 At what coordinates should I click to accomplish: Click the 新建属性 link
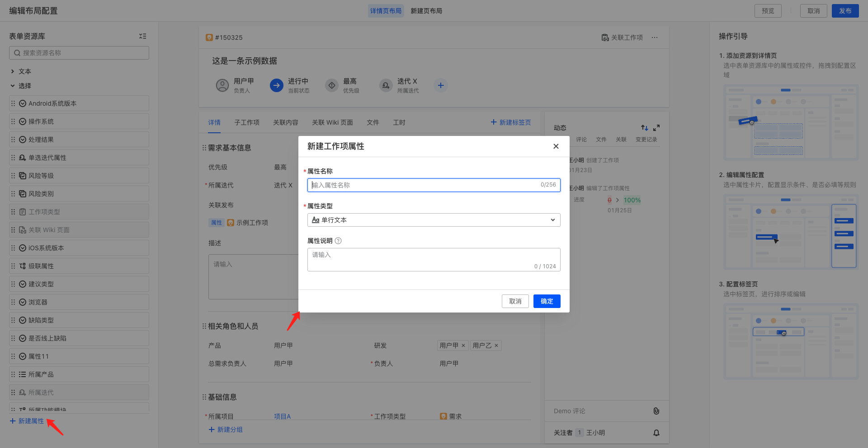(27, 421)
